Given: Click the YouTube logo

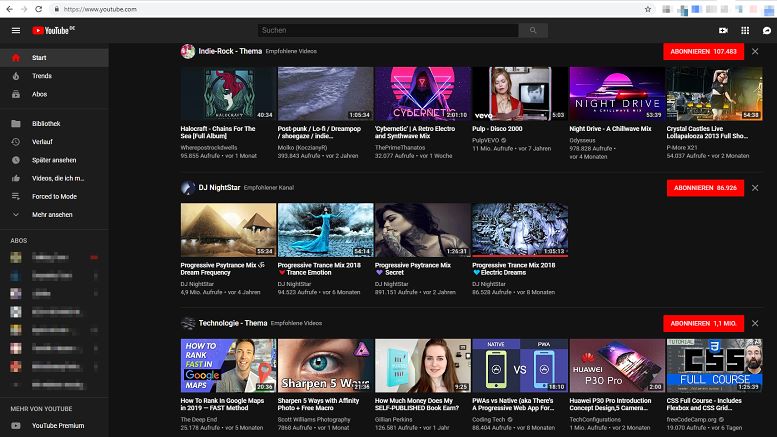Looking at the screenshot, I should tap(54, 31).
